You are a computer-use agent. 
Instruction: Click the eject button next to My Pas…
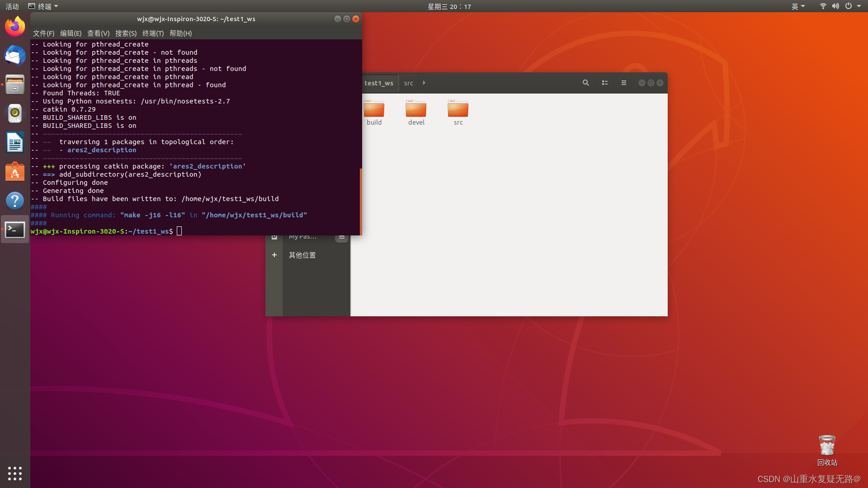click(342, 237)
